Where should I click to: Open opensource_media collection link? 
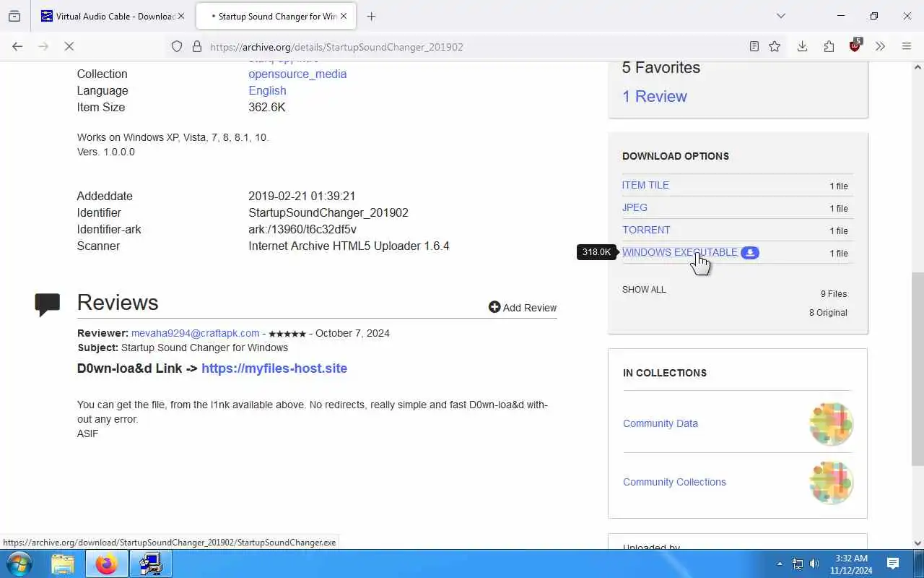point(297,74)
